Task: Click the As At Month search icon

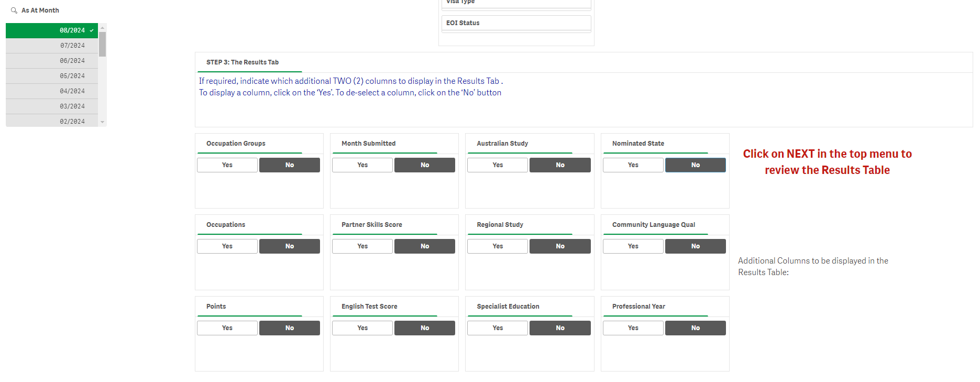Action: point(14,10)
